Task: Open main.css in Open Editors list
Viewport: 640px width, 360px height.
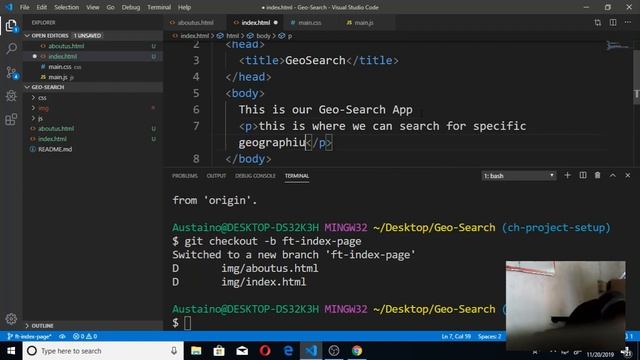Action: tap(60, 67)
